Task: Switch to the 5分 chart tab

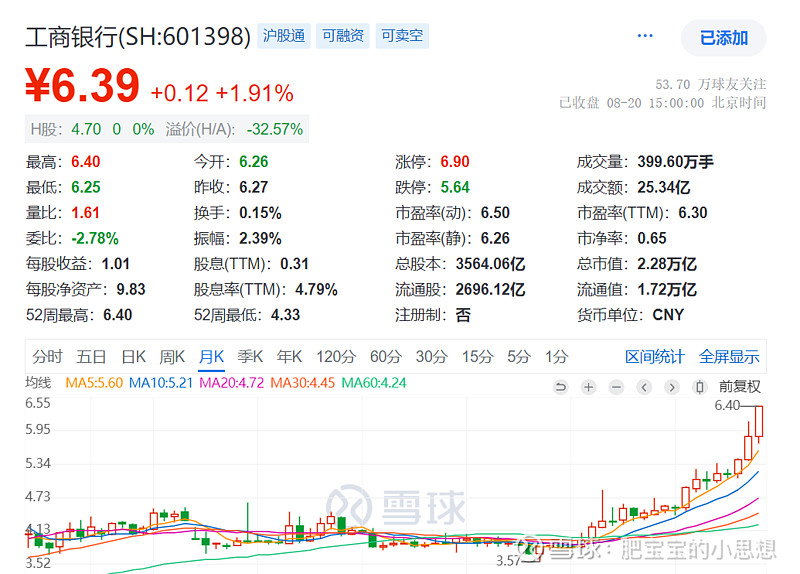Action: point(519,357)
